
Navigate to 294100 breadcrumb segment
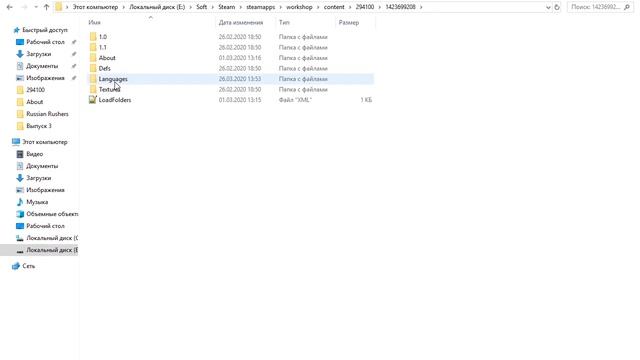365,7
